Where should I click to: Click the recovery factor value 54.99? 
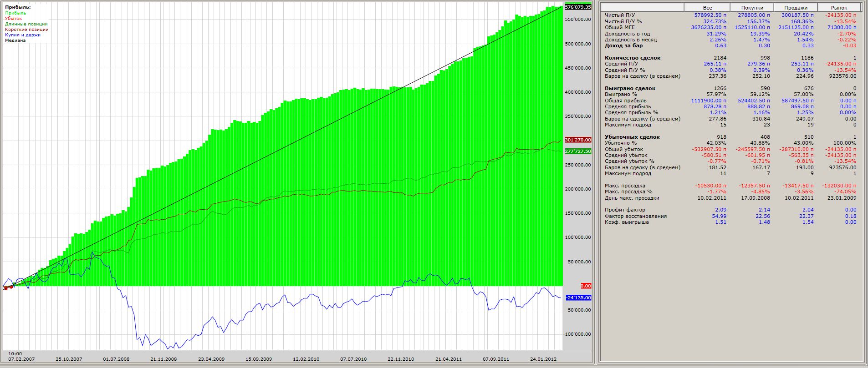pos(720,216)
